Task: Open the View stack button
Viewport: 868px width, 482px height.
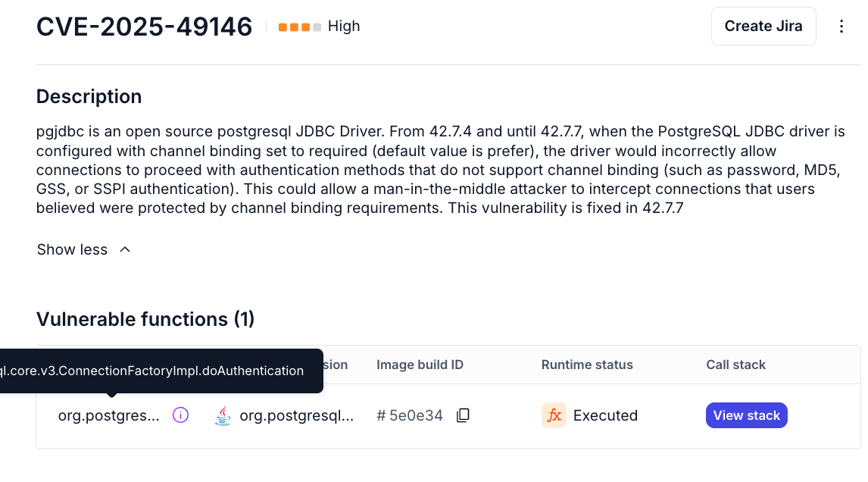Action: 746,415
